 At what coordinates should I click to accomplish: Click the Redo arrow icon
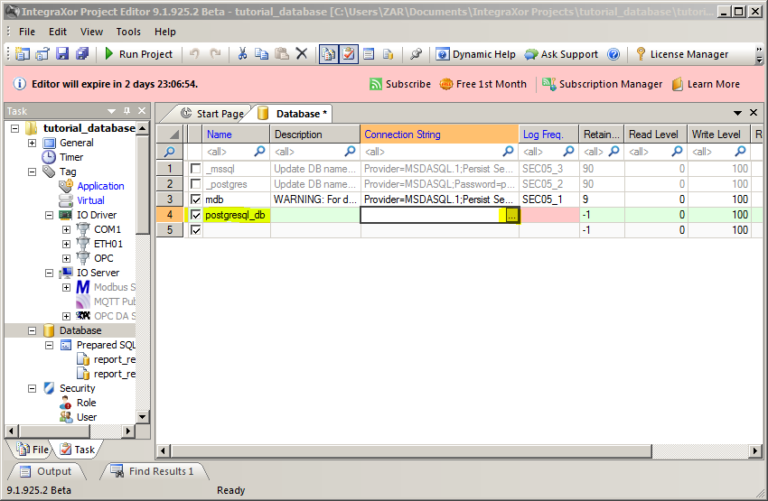pos(215,54)
